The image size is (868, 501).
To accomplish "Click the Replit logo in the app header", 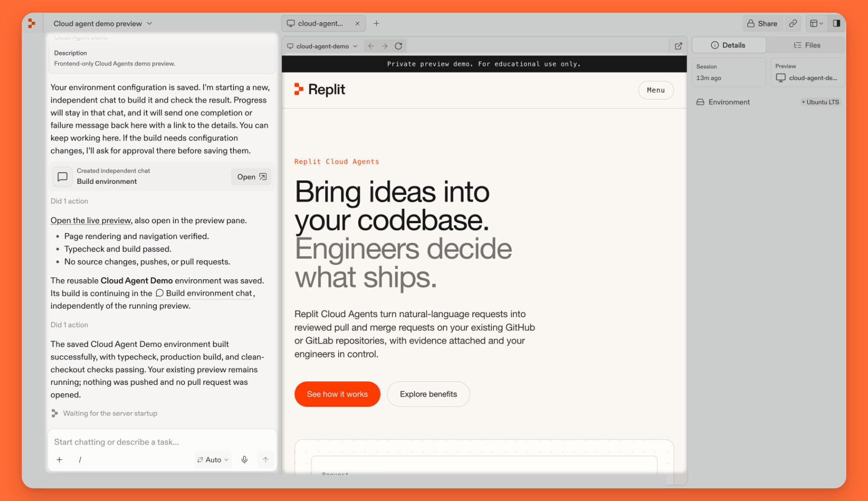I will (32, 23).
